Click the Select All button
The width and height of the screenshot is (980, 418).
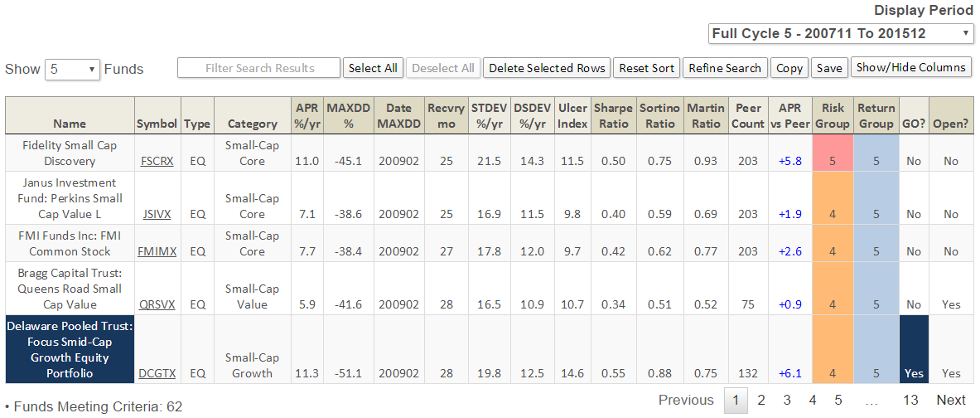click(373, 68)
